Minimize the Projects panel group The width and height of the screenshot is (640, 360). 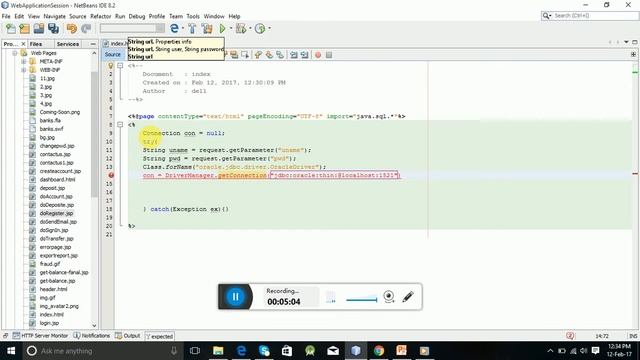(93, 44)
